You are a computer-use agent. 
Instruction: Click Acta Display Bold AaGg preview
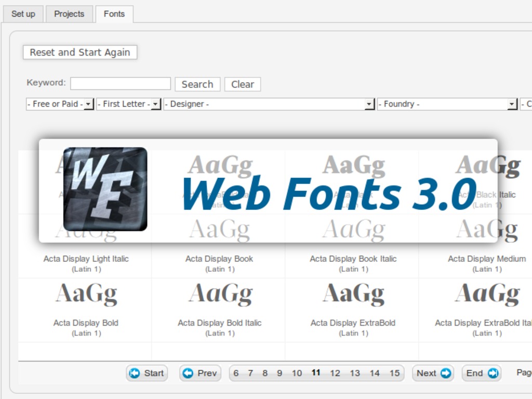pyautogui.click(x=87, y=294)
